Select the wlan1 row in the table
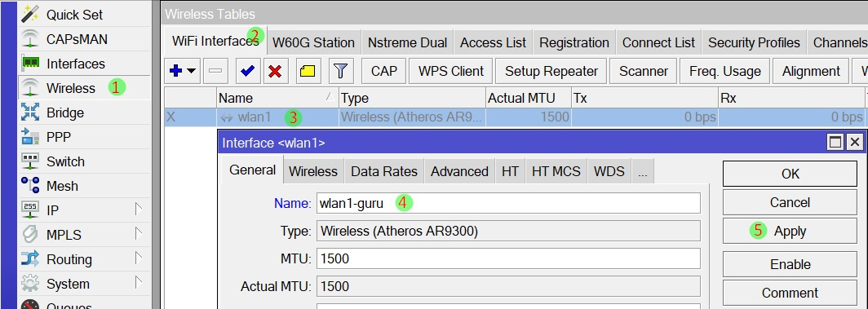Viewport: 868px width, 309px height. pyautogui.click(x=515, y=117)
